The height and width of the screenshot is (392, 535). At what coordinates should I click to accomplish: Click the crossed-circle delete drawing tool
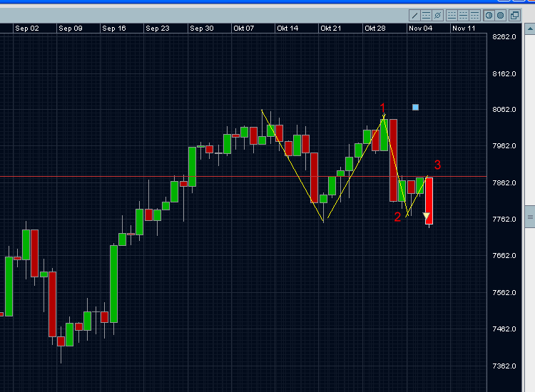pyautogui.click(x=437, y=16)
